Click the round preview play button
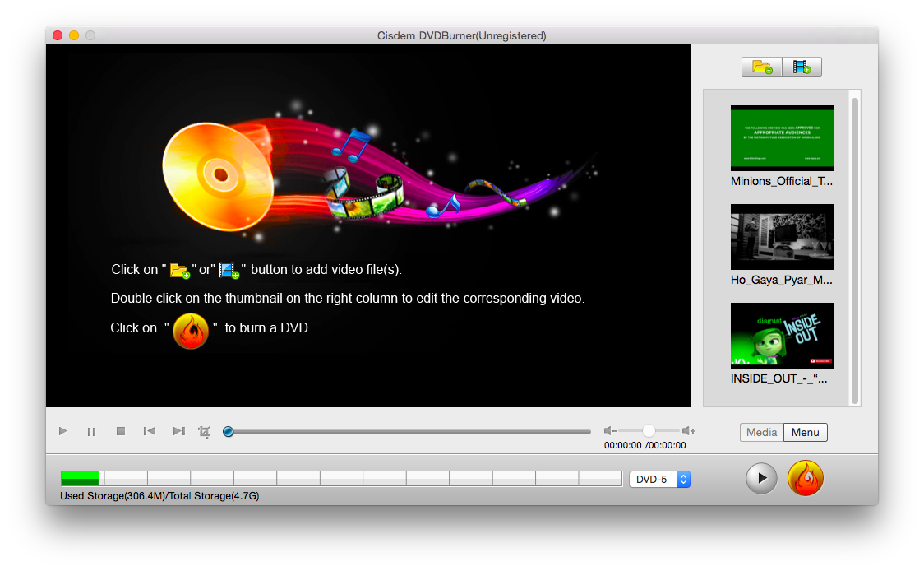Viewport: 924px width, 571px height. pyautogui.click(x=761, y=478)
